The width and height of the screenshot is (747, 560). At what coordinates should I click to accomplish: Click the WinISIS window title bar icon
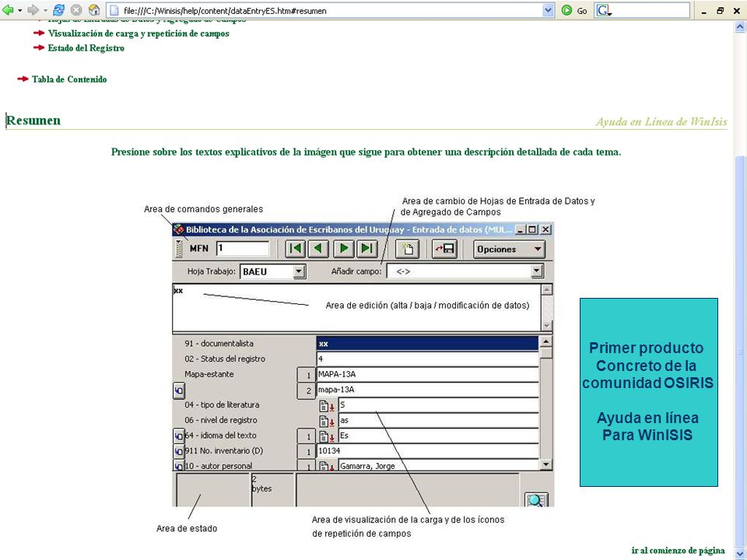(x=179, y=229)
